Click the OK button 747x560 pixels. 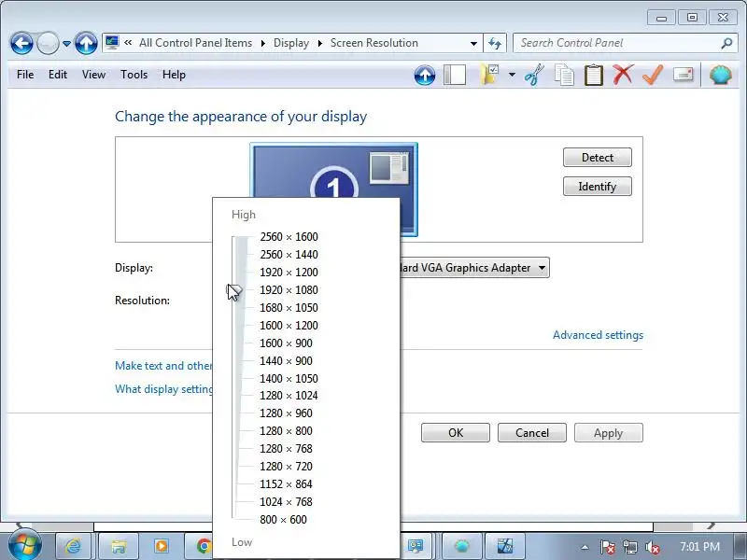pos(456,432)
